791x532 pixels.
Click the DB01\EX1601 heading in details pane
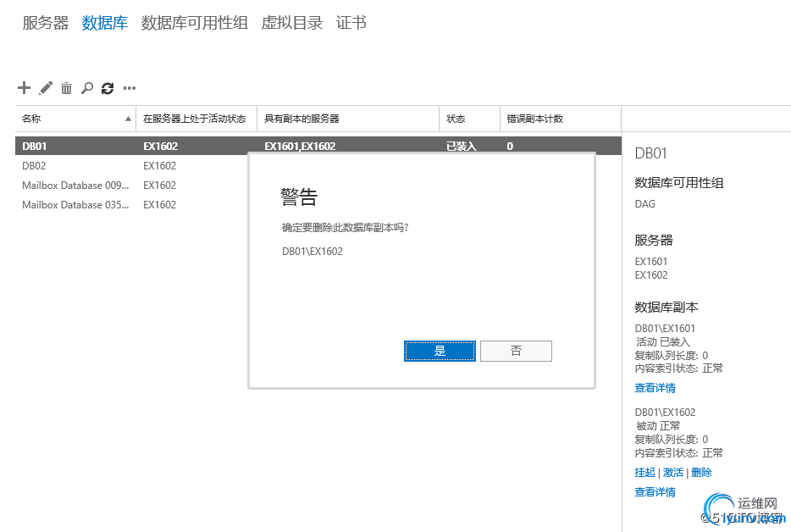[665, 328]
